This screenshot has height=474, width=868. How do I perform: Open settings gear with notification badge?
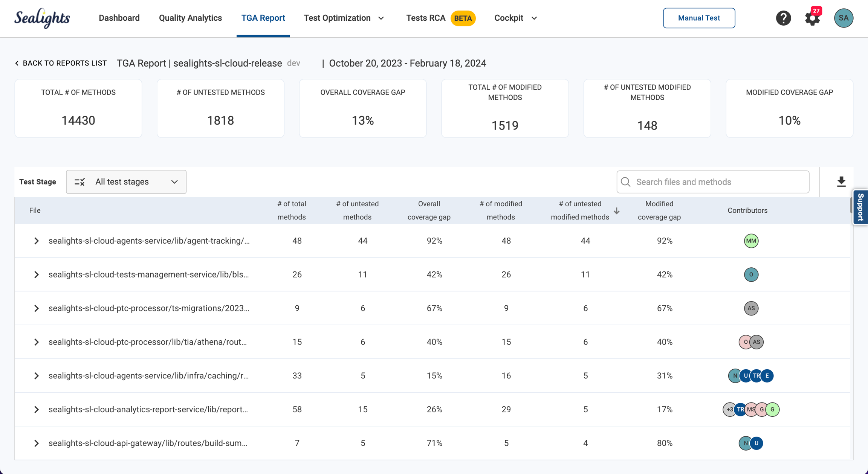(x=812, y=18)
